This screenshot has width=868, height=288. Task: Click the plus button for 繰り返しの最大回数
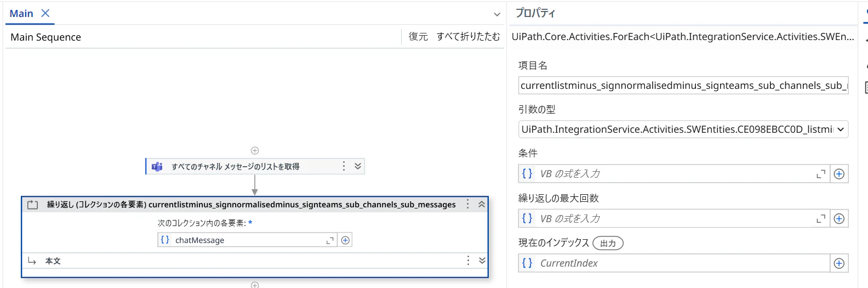point(839,218)
